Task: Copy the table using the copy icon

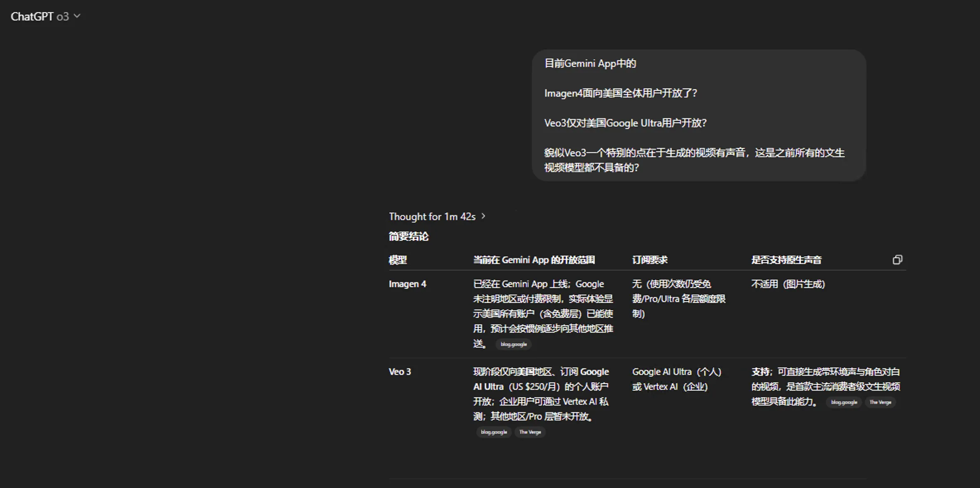Action: pyautogui.click(x=897, y=260)
